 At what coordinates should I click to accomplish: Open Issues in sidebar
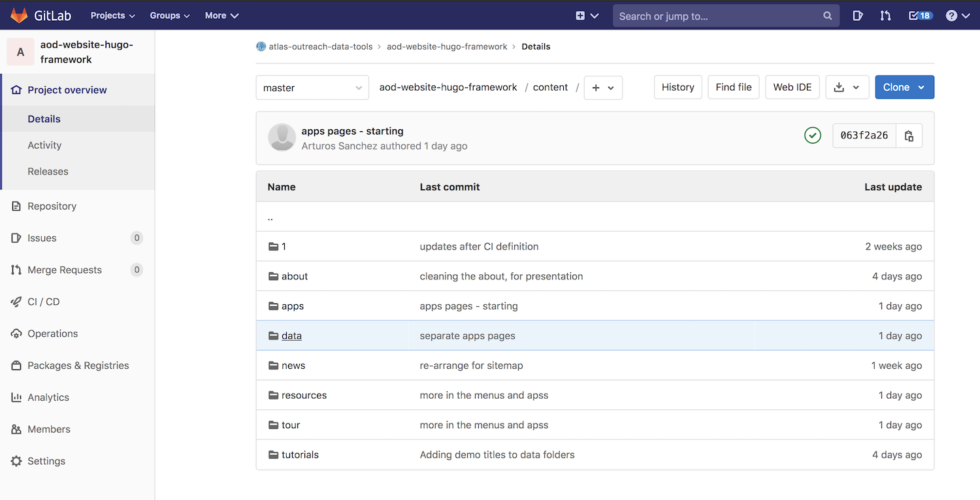[x=42, y=238]
